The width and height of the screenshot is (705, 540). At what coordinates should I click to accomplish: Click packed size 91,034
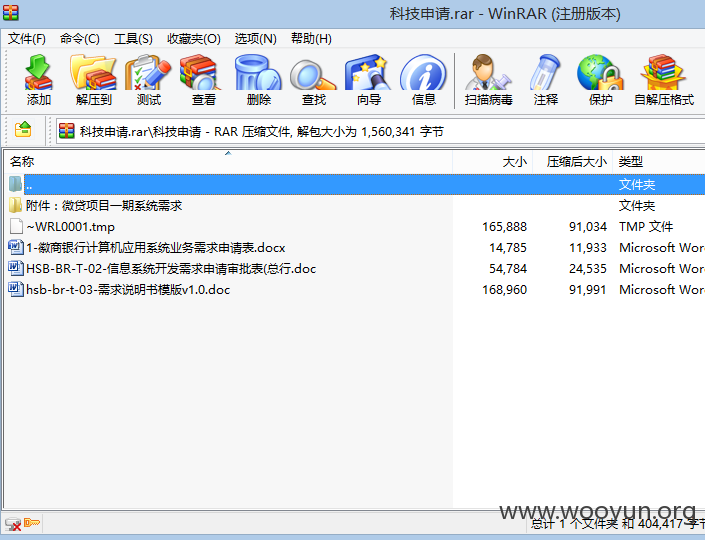[588, 227]
